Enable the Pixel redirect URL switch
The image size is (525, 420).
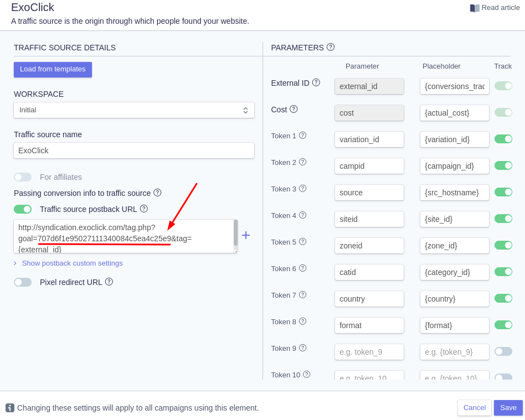pos(23,282)
